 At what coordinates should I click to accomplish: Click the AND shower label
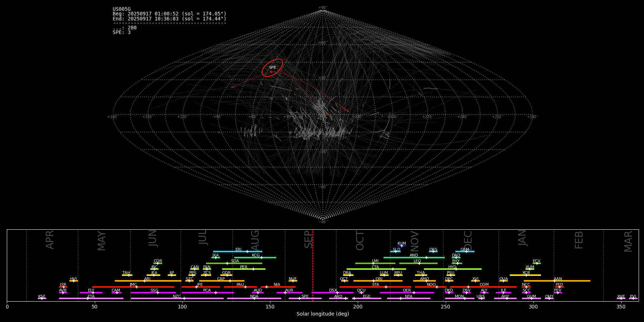pyautogui.click(x=414, y=255)
